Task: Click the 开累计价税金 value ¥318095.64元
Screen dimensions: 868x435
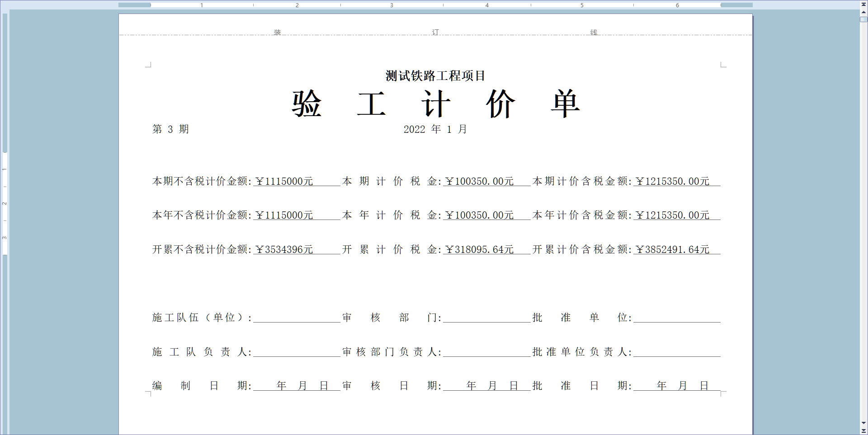Action: tap(480, 250)
